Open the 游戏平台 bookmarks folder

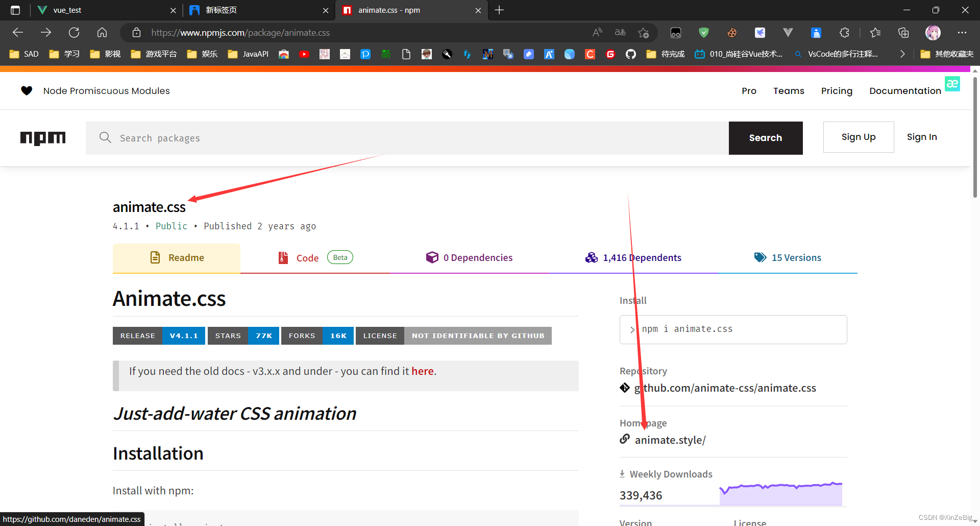pyautogui.click(x=154, y=54)
